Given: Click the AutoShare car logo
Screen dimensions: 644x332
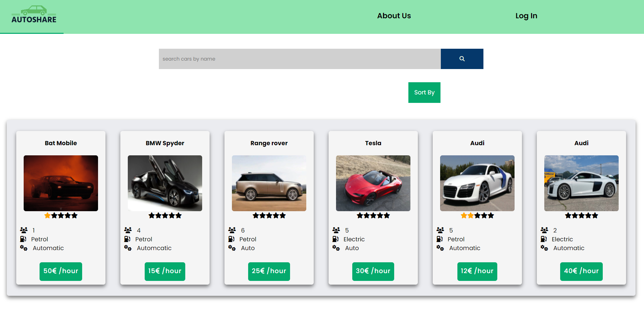Looking at the screenshot, I should pos(34,15).
